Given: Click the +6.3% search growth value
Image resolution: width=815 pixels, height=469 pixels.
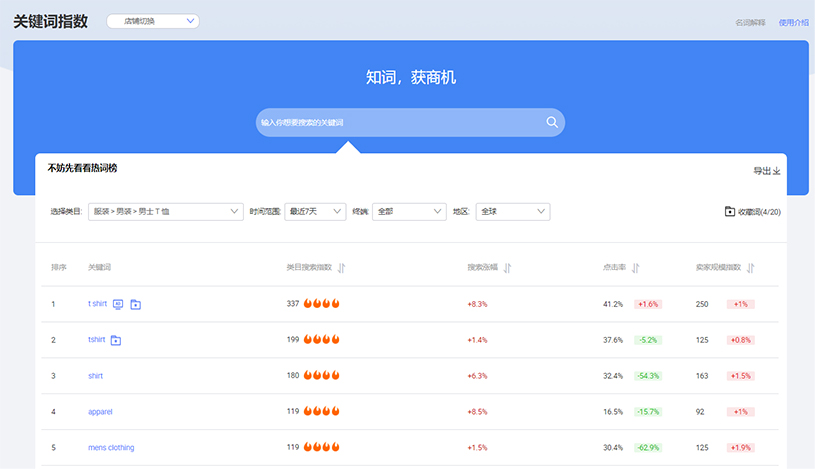Looking at the screenshot, I should (x=477, y=376).
